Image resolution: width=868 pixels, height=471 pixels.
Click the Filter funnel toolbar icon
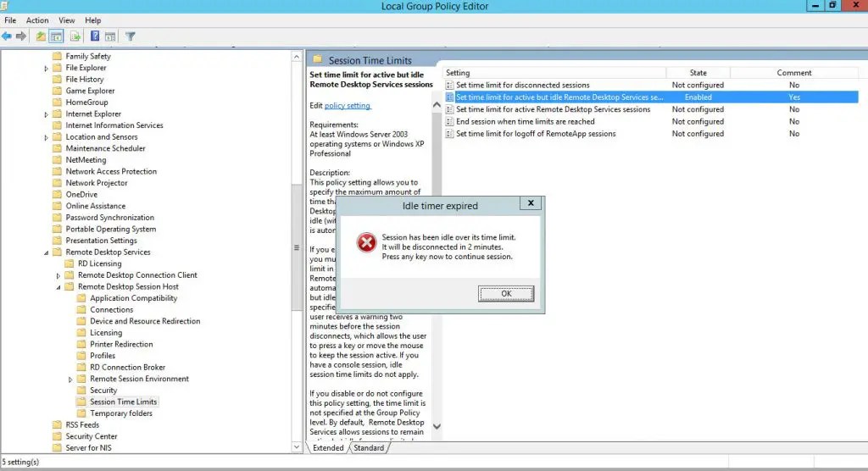click(x=130, y=36)
